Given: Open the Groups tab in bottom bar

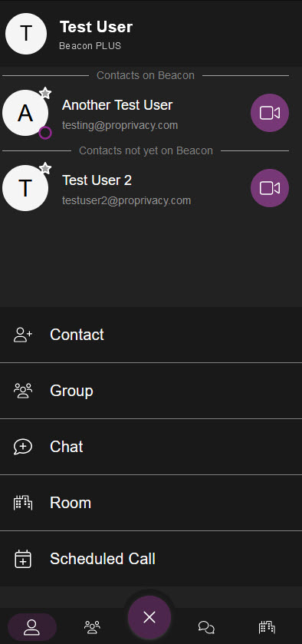Looking at the screenshot, I should 92,627.
